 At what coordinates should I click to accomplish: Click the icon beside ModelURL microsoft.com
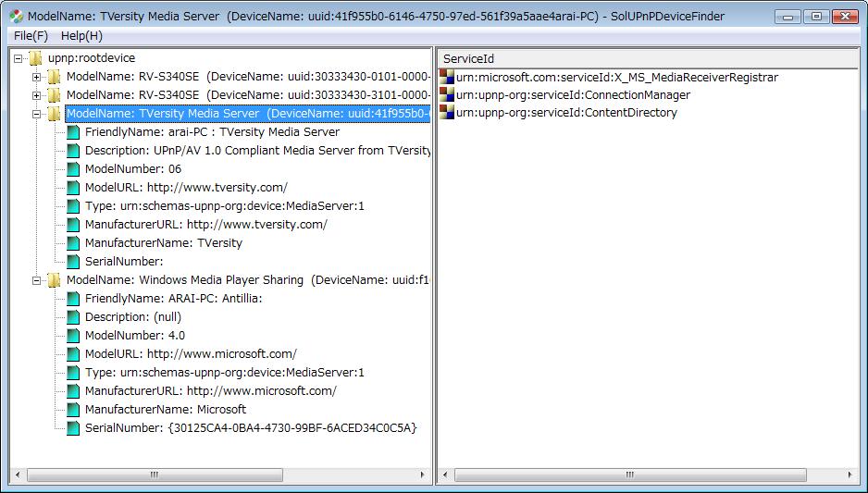[x=73, y=354]
